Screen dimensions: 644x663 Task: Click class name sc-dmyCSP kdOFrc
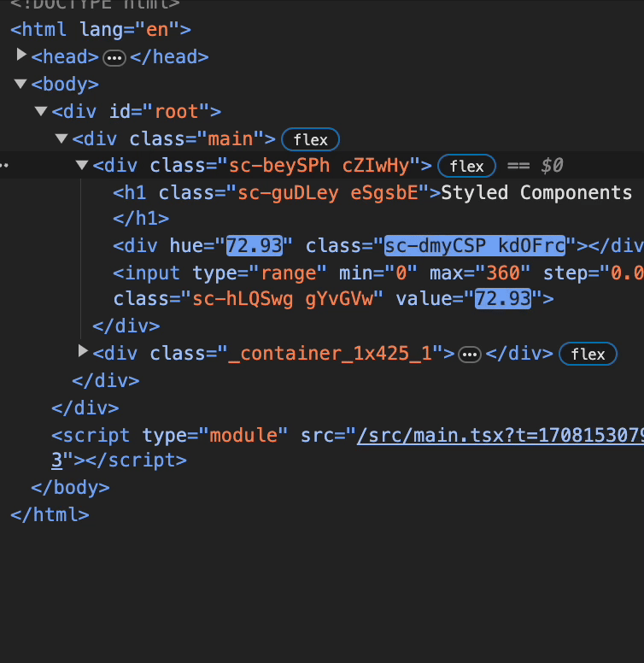[475, 246]
